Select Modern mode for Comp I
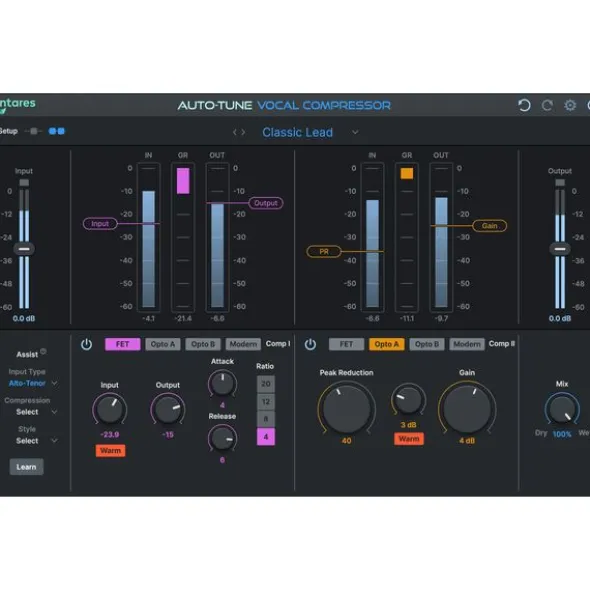Viewport: 590px width, 591px height. pyautogui.click(x=243, y=344)
